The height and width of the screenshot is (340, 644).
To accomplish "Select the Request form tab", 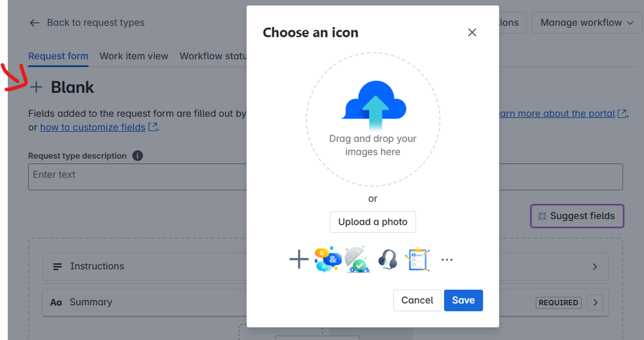I will (x=58, y=56).
